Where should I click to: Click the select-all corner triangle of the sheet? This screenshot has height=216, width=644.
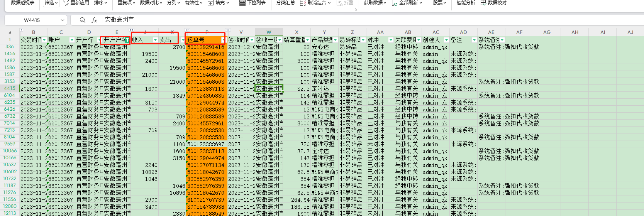click(10, 32)
